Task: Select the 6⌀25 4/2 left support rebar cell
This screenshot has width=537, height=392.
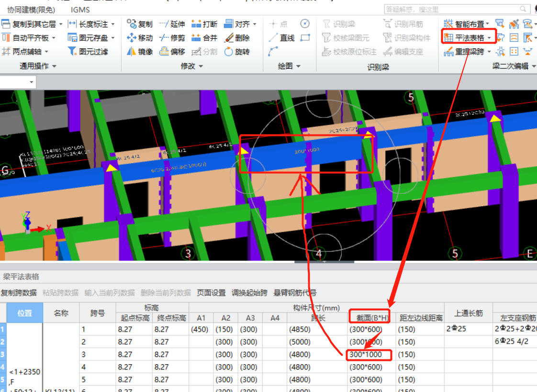Action: (x=515, y=341)
